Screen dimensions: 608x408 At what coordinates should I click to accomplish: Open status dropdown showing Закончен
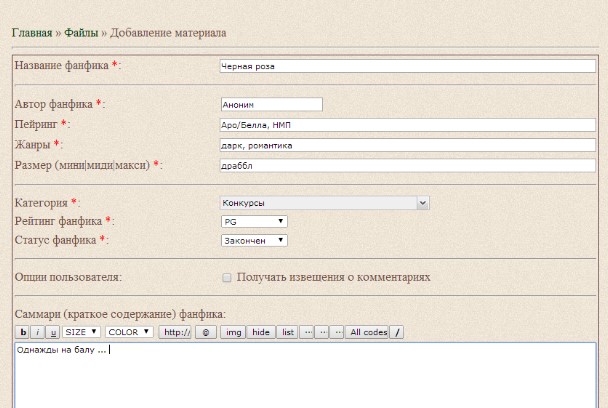(x=254, y=240)
